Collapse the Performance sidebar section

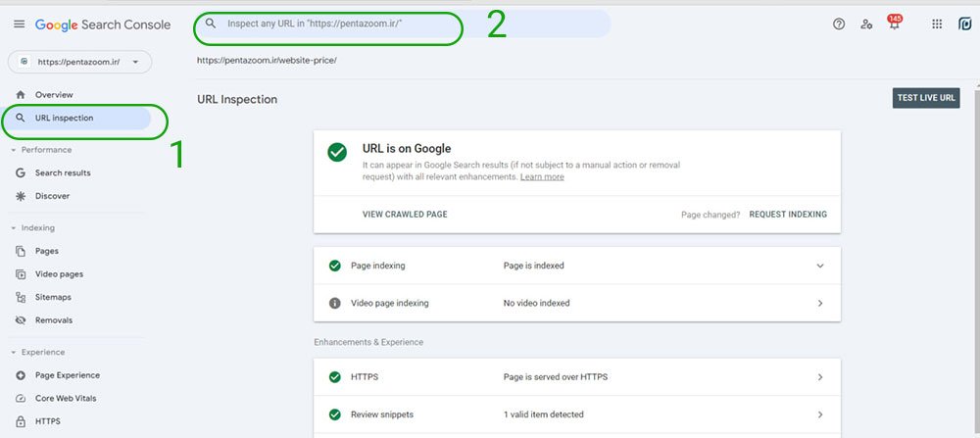(x=14, y=150)
